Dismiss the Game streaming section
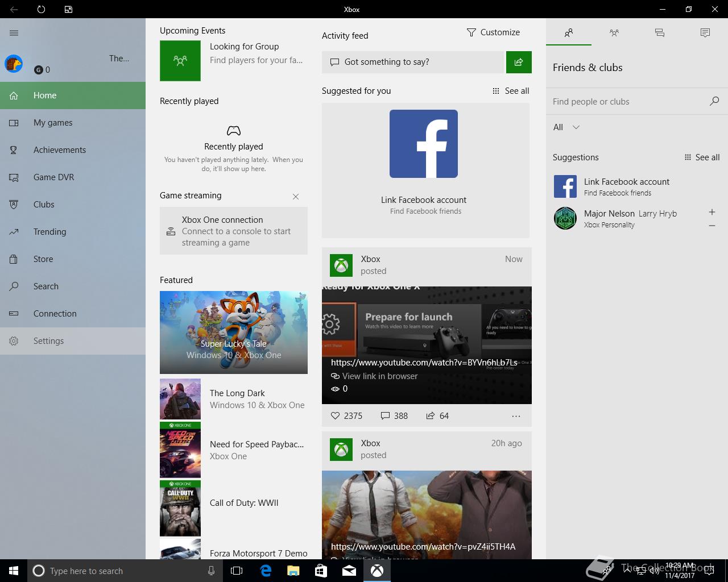 (296, 197)
